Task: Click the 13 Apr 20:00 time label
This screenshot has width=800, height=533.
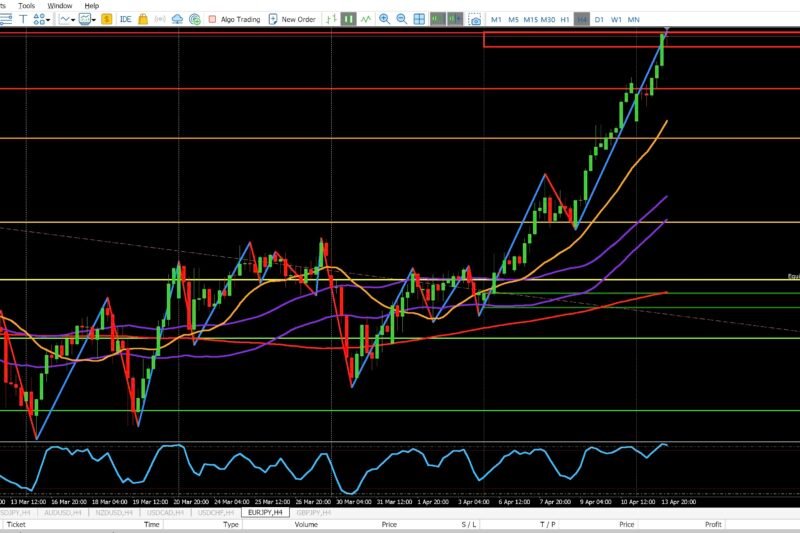Action: pos(678,502)
